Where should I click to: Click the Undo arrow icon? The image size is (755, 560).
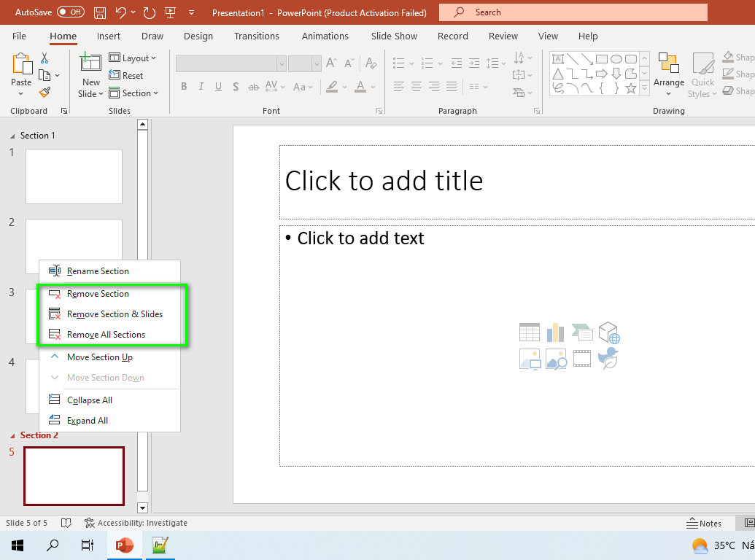point(121,12)
